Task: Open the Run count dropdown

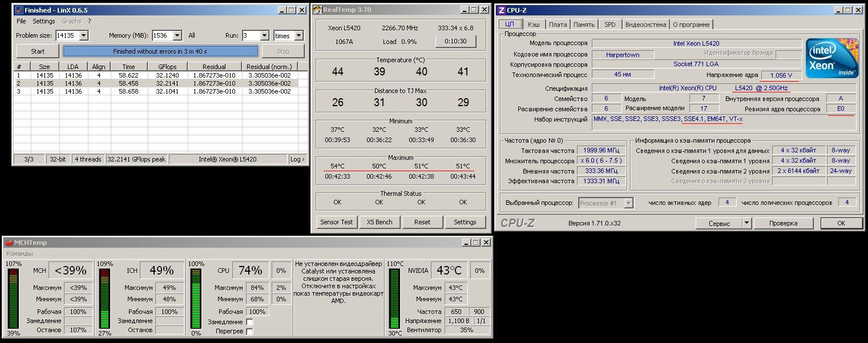Action: [264, 35]
